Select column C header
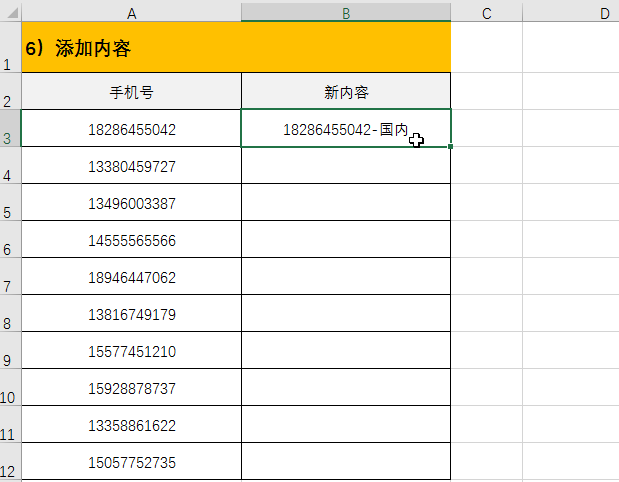Viewport: 619px width, 482px height. (x=486, y=12)
